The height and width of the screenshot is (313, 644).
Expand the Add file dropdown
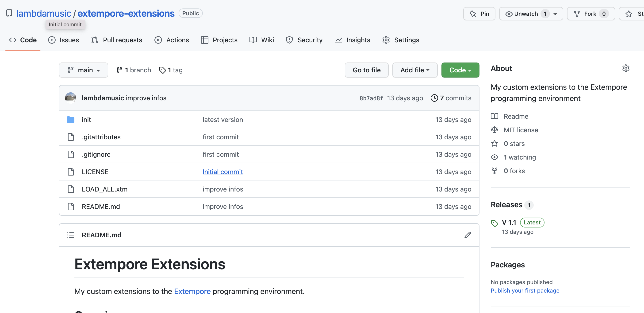[x=415, y=70]
